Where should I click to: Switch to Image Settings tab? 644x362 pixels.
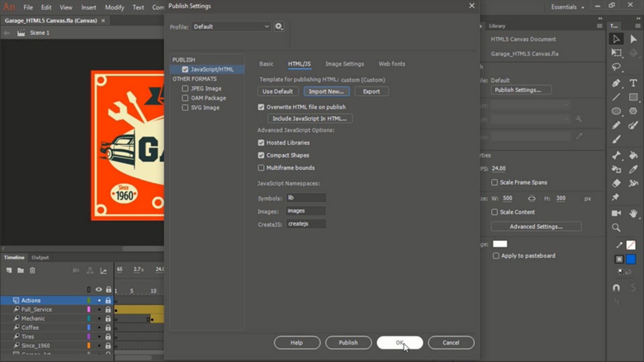[344, 64]
